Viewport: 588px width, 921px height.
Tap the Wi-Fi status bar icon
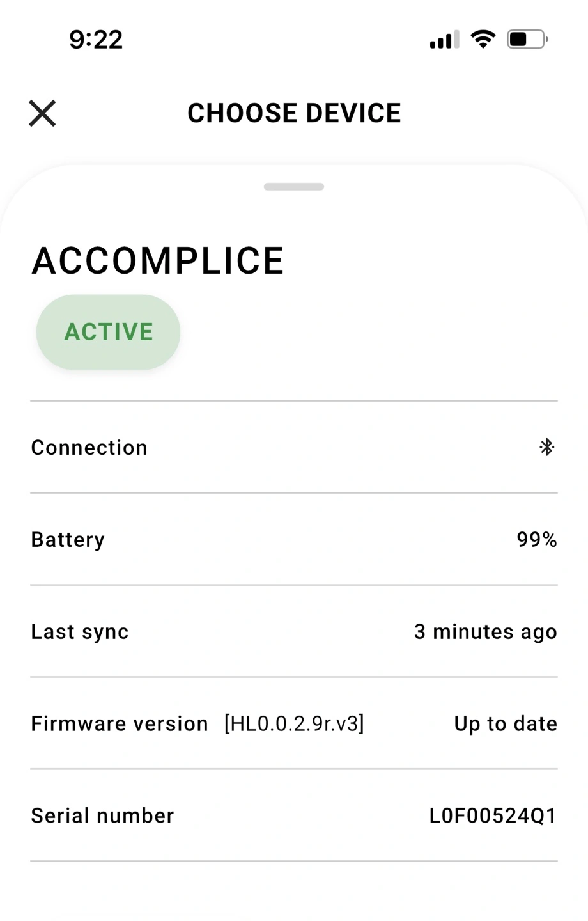click(483, 40)
